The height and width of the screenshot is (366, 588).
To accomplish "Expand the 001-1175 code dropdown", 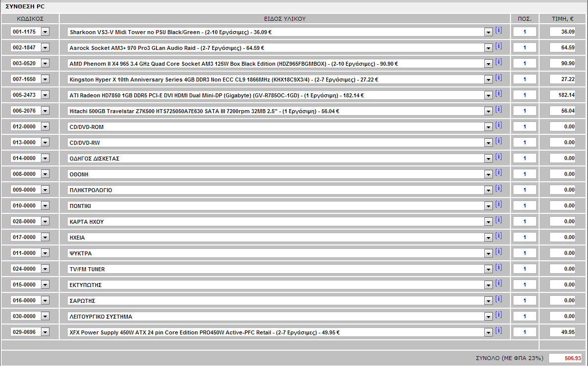I will pos(45,32).
